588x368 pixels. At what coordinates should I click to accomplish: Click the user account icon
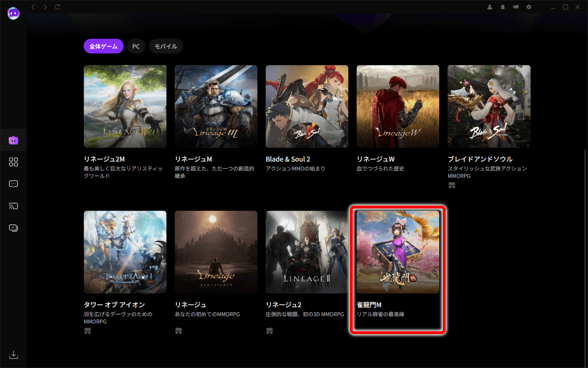point(490,7)
